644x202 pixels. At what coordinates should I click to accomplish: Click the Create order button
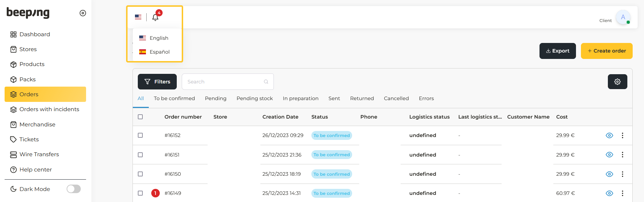[x=606, y=51]
